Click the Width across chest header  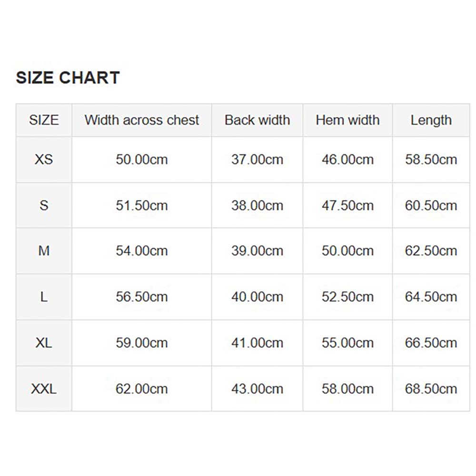[x=142, y=120]
